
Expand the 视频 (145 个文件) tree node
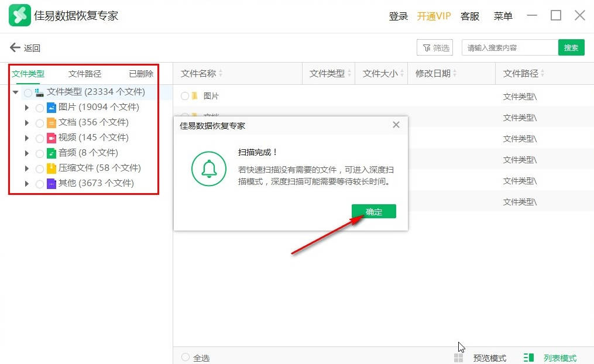point(26,138)
